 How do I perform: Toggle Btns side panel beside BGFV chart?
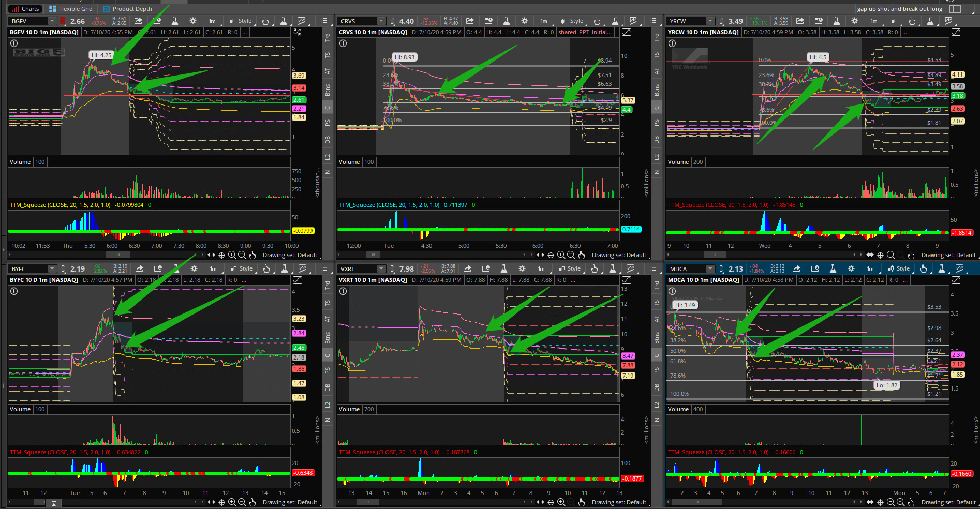(328, 90)
